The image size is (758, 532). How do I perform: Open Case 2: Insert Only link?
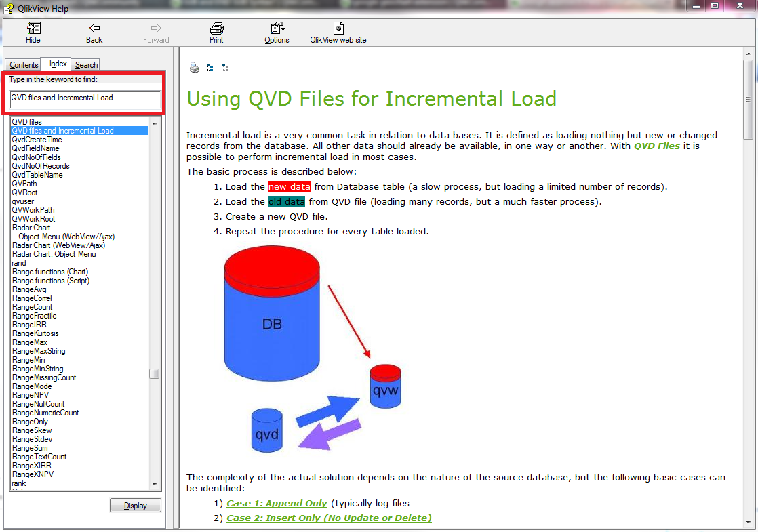point(329,518)
